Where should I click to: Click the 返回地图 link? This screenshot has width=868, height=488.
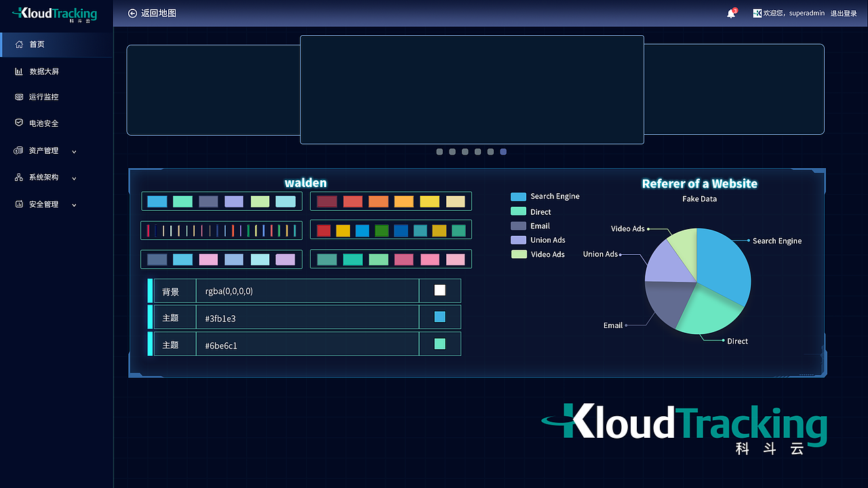(x=159, y=13)
